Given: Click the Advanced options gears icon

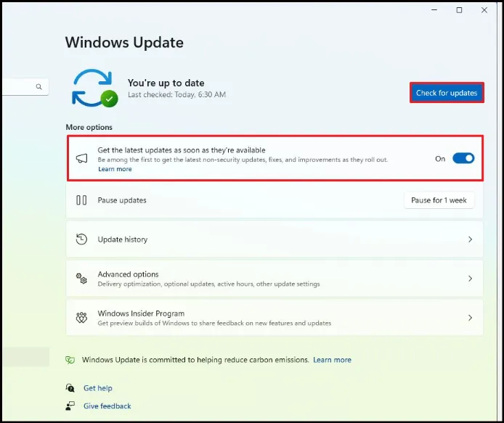Looking at the screenshot, I should 81,279.
